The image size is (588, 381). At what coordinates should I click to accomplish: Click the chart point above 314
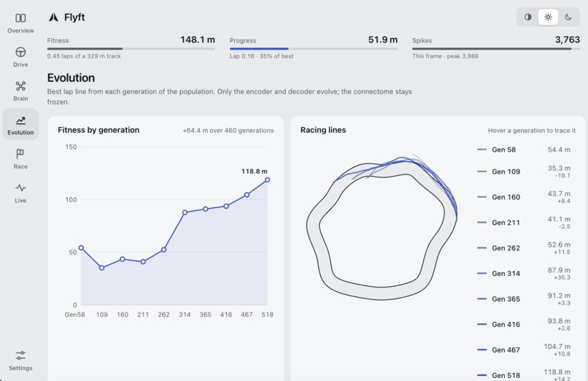tap(185, 212)
